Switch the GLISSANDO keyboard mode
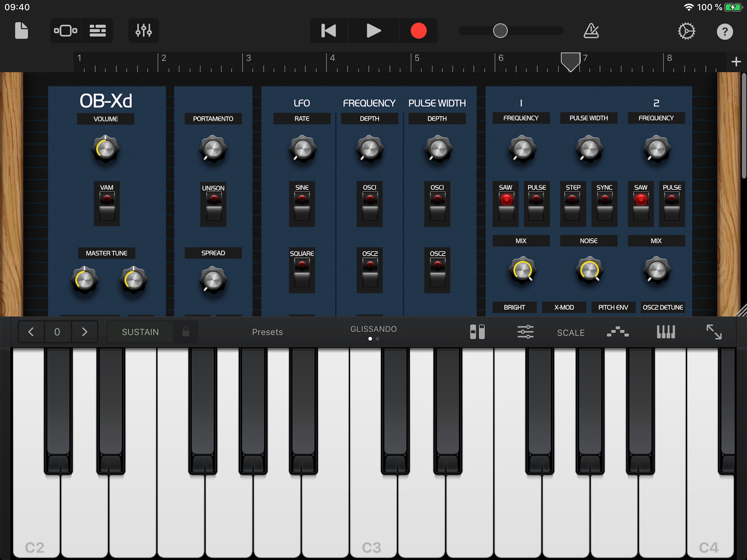Screen dimensions: 747x560 point(373,329)
